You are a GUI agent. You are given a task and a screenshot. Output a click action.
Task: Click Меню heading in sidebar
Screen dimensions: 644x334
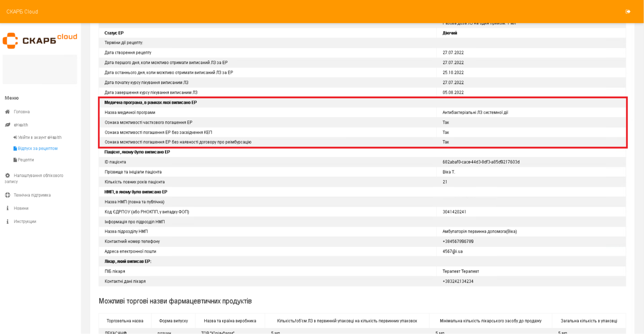12,98
